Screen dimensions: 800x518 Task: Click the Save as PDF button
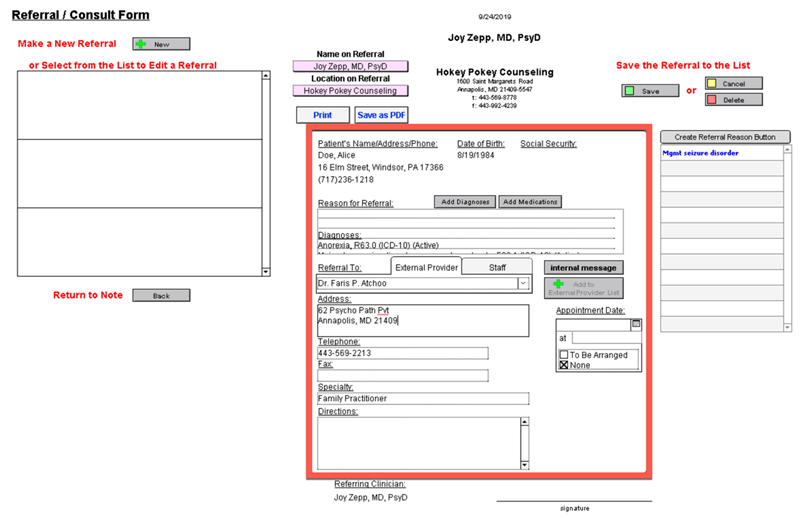pyautogui.click(x=381, y=115)
